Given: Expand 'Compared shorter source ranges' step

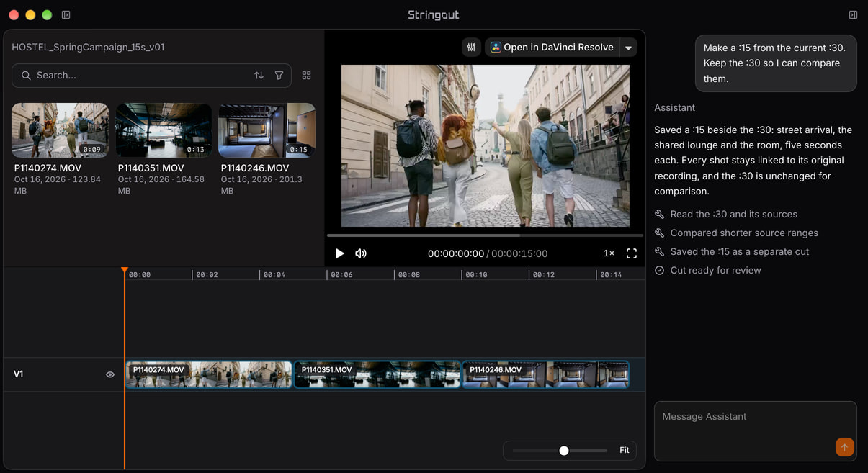Looking at the screenshot, I should click(x=736, y=233).
